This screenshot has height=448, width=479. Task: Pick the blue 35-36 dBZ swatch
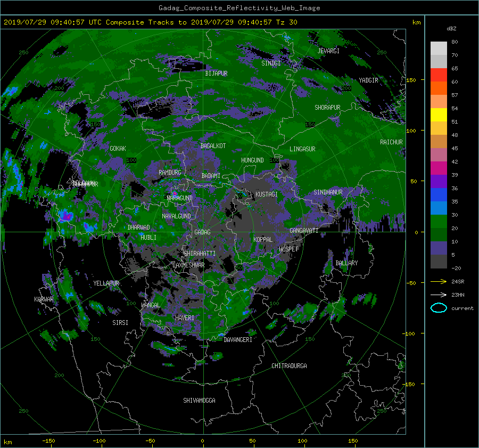coord(439,195)
